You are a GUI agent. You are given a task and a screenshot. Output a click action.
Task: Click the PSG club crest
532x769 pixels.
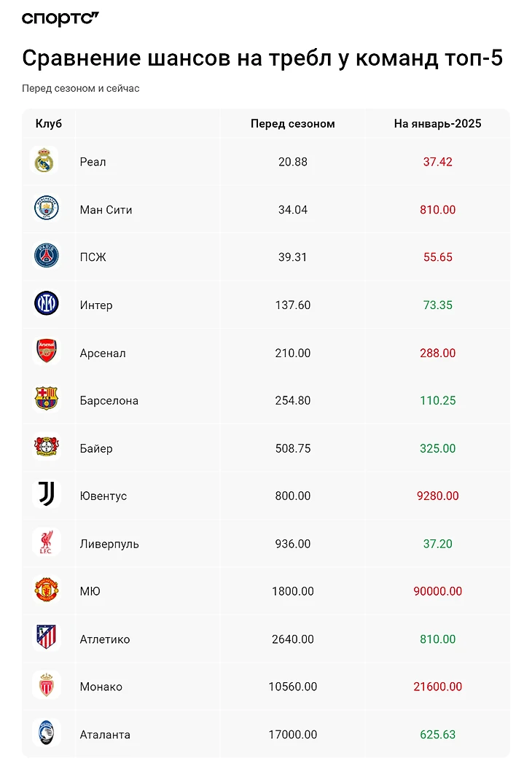tap(46, 257)
